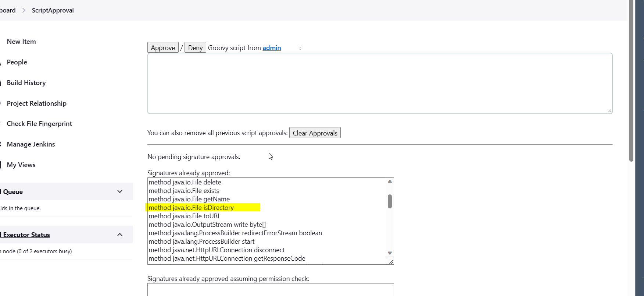Open New Item in sidebar
Viewport: 644px width, 296px height.
[21, 42]
